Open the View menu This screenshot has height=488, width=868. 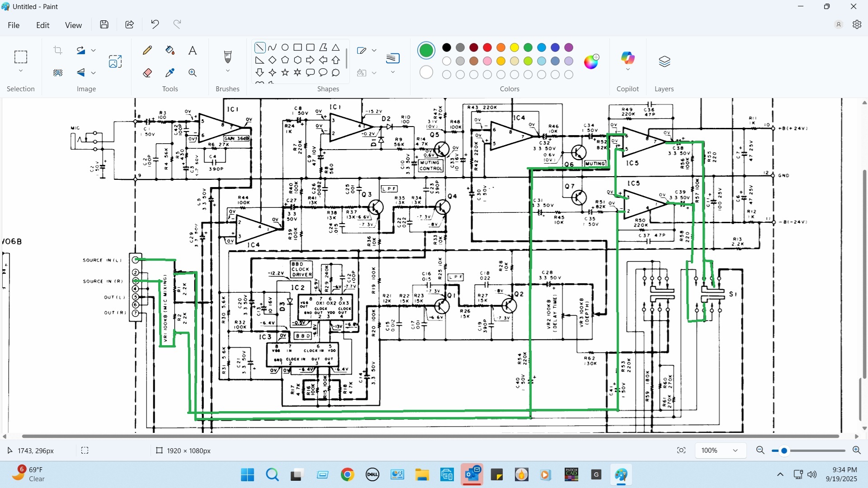pos(73,25)
